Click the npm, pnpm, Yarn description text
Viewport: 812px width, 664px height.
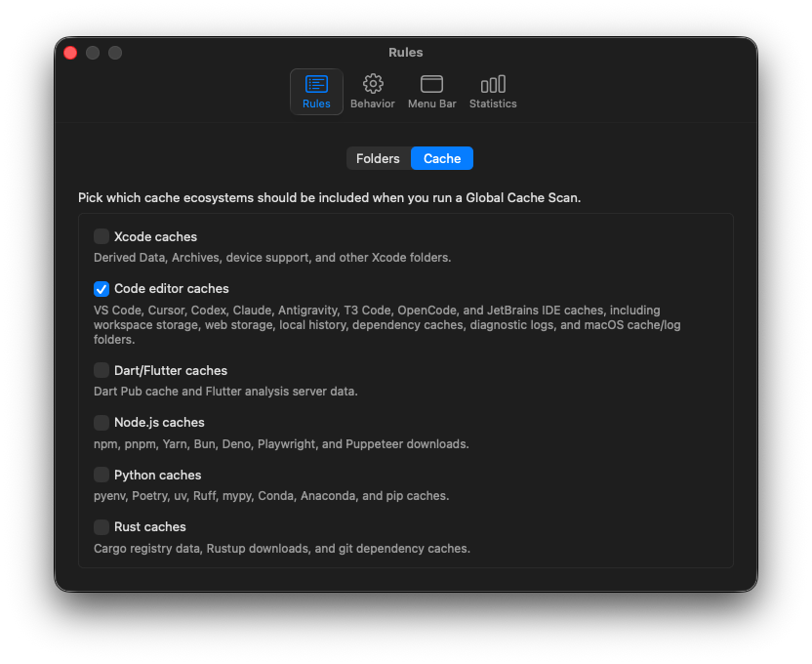(x=281, y=444)
